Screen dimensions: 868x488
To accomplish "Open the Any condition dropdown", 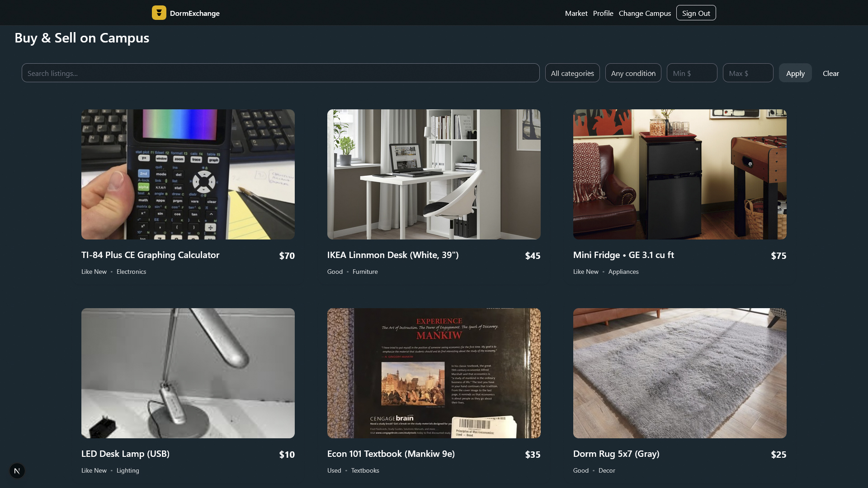I will click(x=633, y=73).
